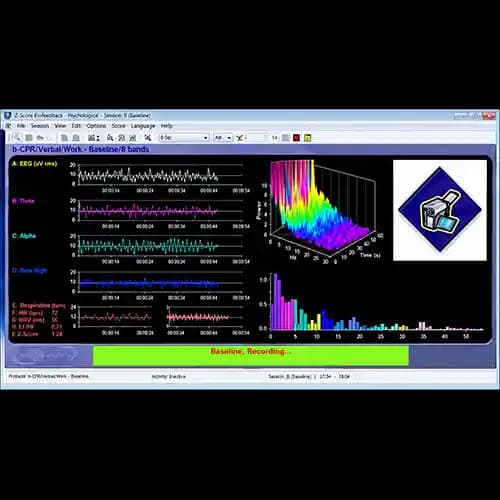This screenshot has height=500, width=500.
Task: Open the Edit menu
Action: point(76,126)
